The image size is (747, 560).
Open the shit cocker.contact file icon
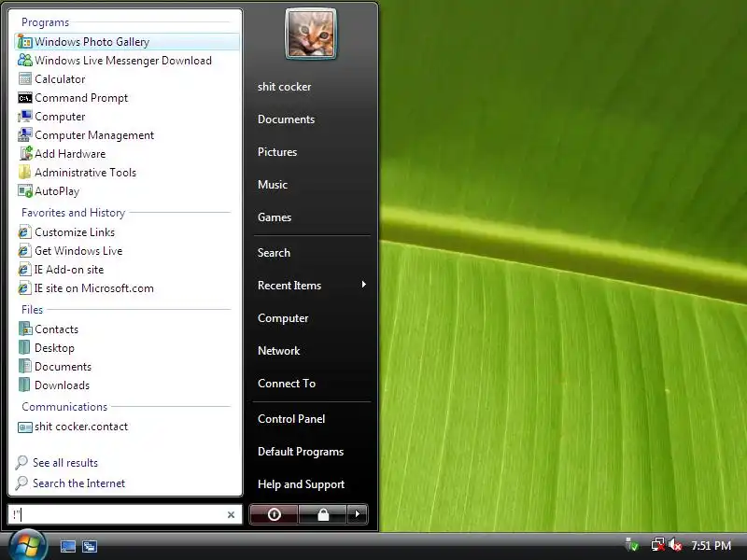tap(24, 427)
